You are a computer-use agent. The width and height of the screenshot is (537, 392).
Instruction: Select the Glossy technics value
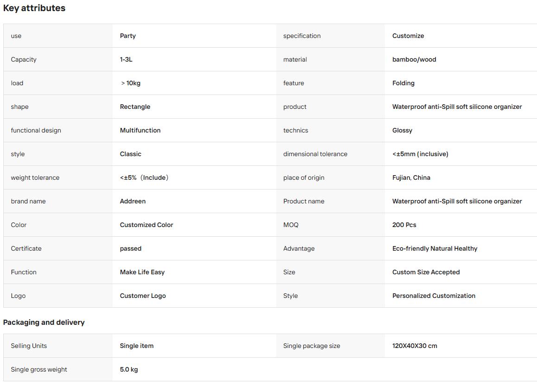click(x=402, y=130)
